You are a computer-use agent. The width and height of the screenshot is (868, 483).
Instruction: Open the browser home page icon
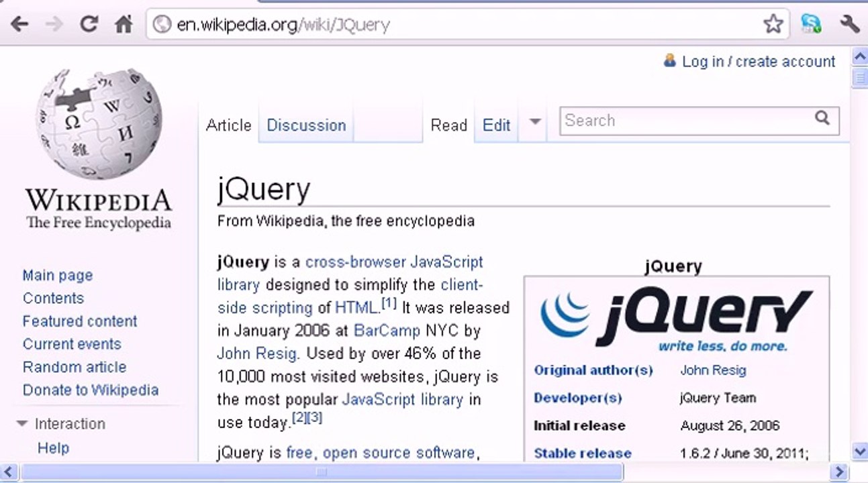(124, 25)
